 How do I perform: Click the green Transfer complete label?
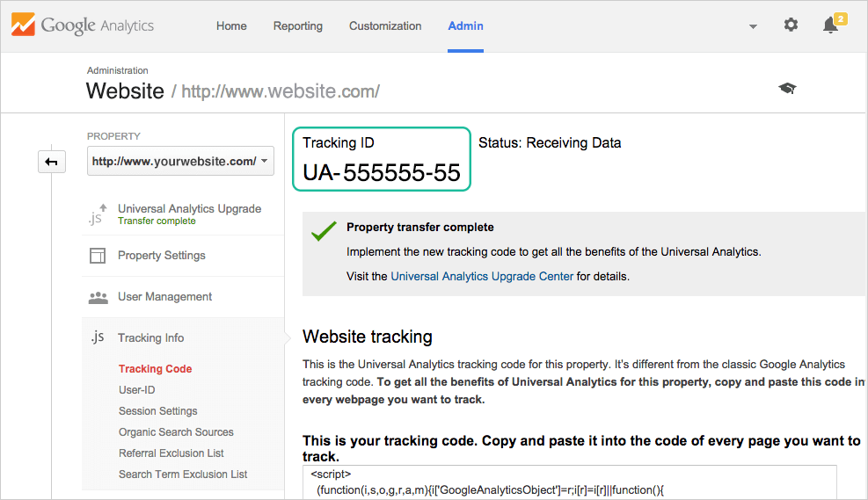click(x=157, y=221)
